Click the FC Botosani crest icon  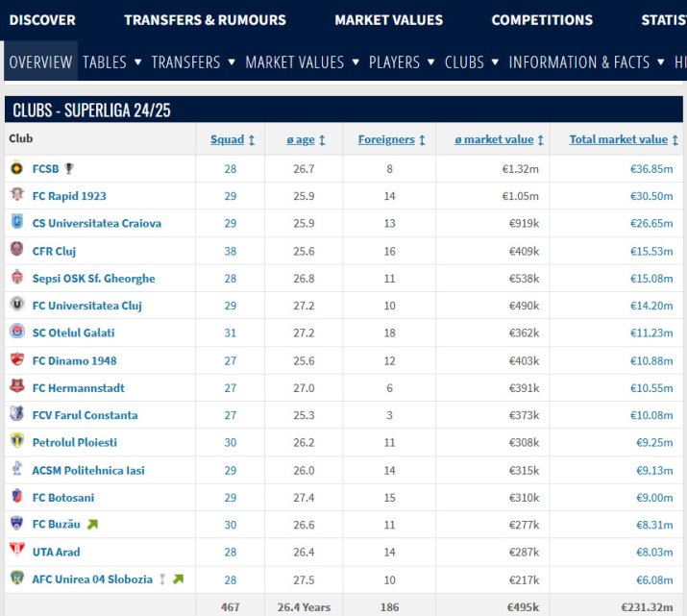[16, 496]
